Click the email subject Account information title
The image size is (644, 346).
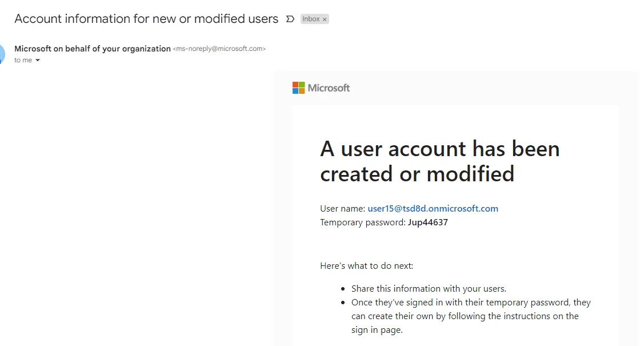[x=146, y=19]
